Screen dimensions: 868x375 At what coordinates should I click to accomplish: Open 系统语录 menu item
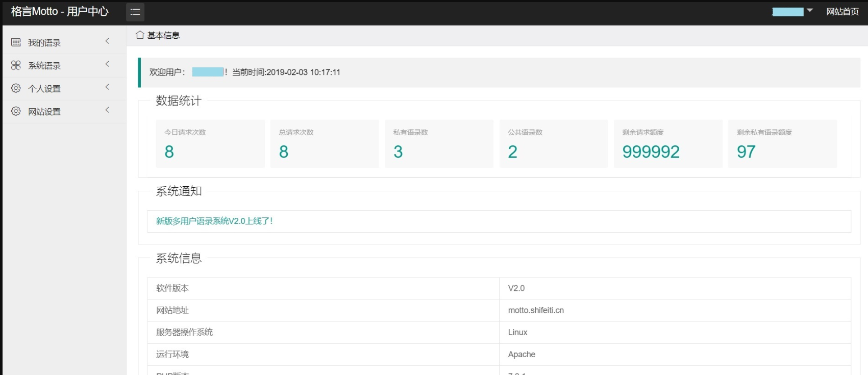coord(44,66)
